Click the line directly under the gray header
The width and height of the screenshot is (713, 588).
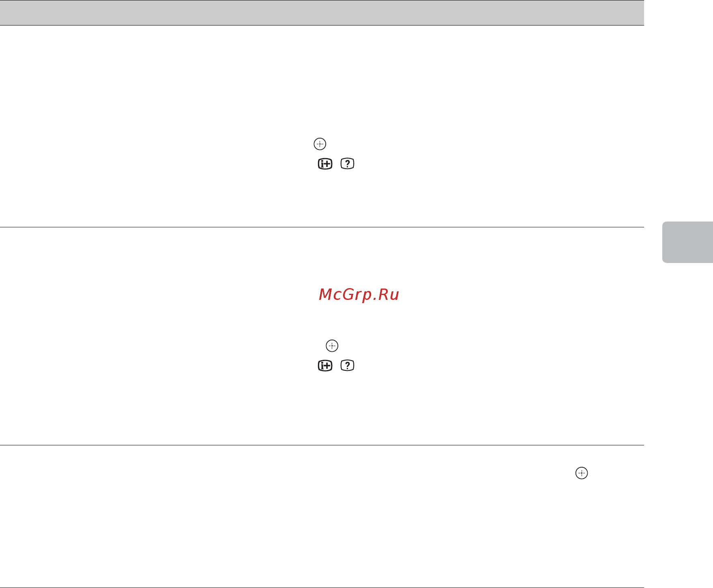[322, 26]
